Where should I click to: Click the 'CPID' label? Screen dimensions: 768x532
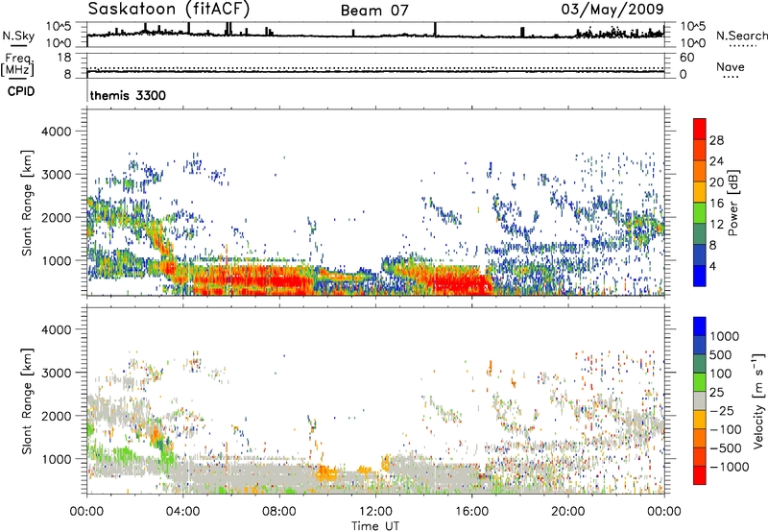pos(21,91)
